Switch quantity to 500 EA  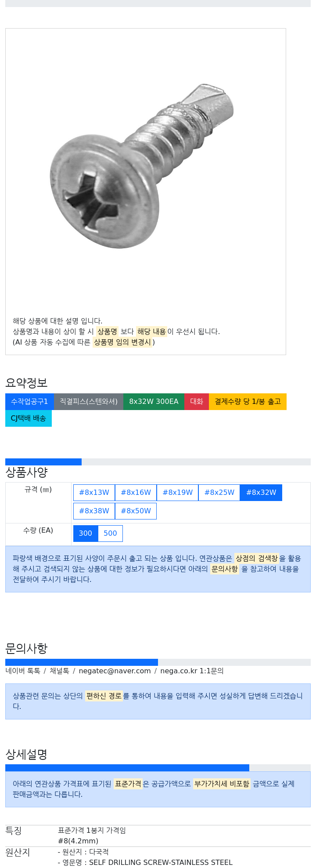pyautogui.click(x=110, y=533)
